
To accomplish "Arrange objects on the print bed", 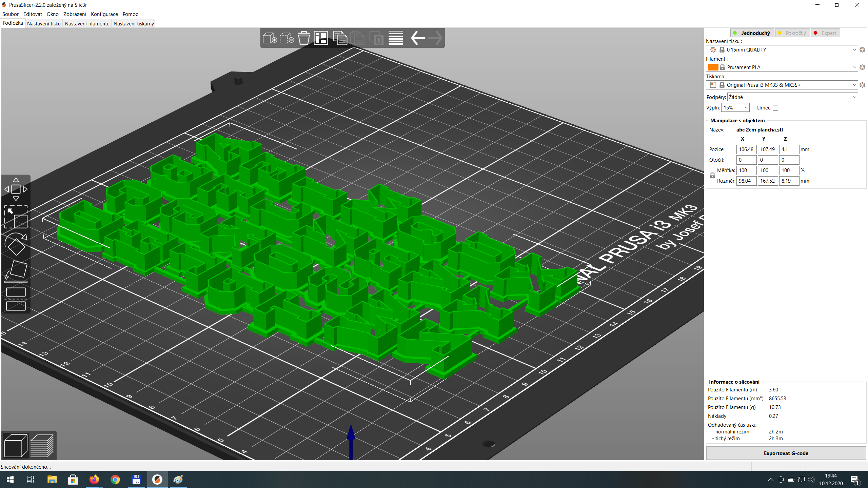I will pyautogui.click(x=321, y=38).
